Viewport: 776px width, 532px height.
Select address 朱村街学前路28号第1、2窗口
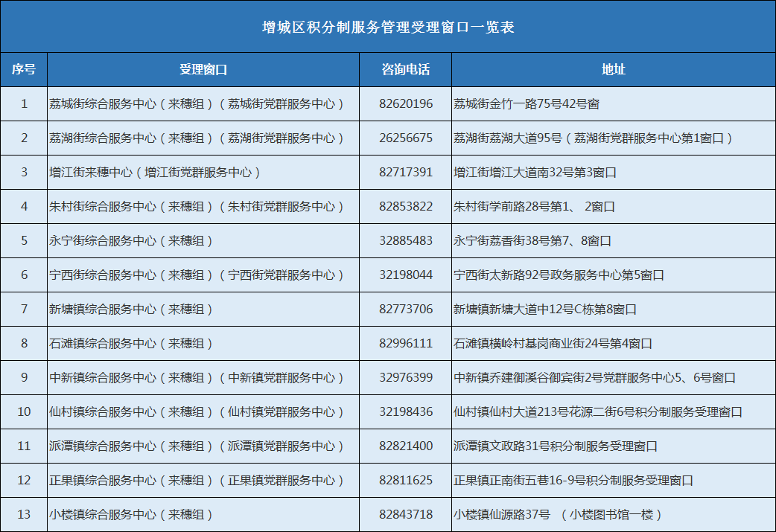(x=535, y=206)
